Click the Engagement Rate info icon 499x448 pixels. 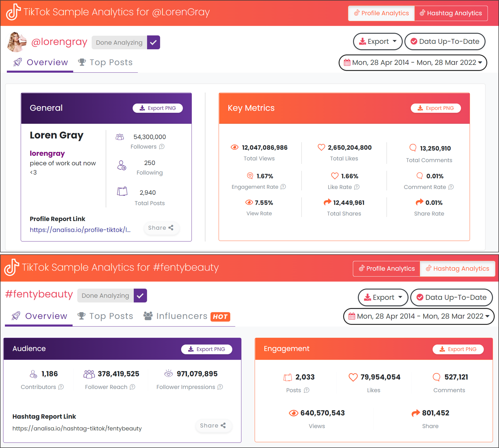tap(283, 187)
